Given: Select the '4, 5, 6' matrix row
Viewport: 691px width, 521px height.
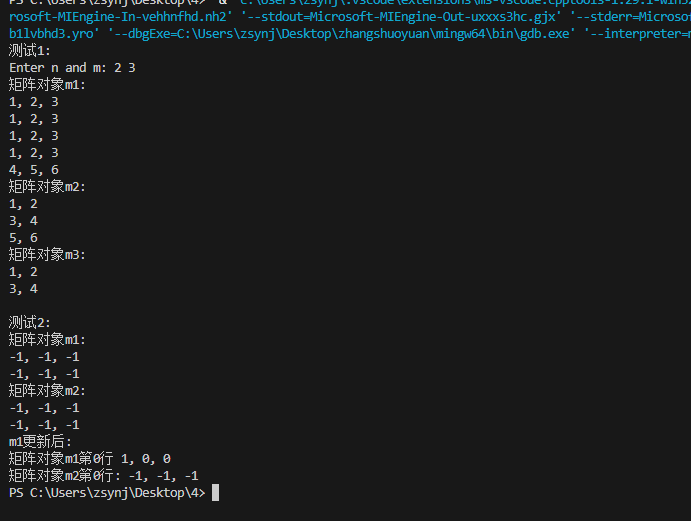Looking at the screenshot, I should 33,170.
